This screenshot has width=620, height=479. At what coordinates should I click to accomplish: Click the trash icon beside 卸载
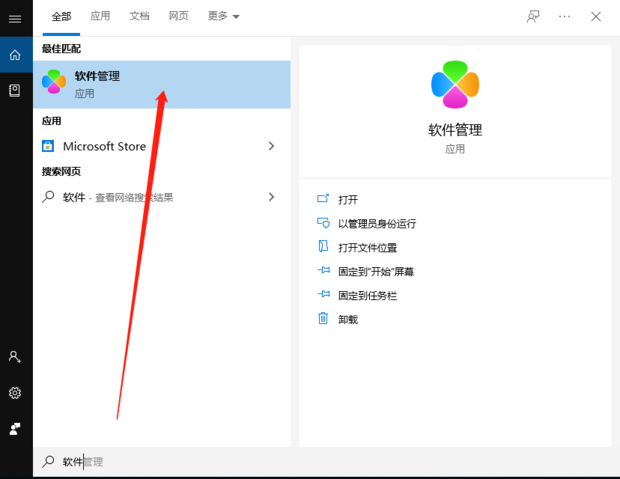coord(323,318)
